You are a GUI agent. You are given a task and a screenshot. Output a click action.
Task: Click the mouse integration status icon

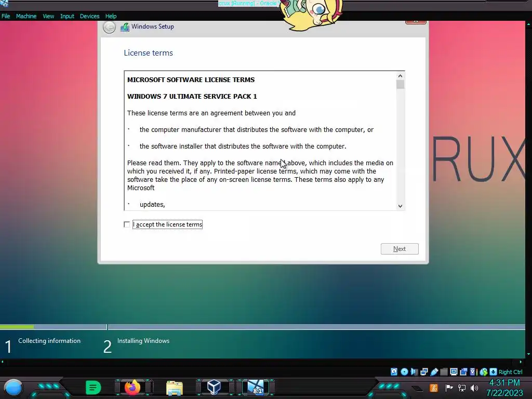(x=484, y=372)
